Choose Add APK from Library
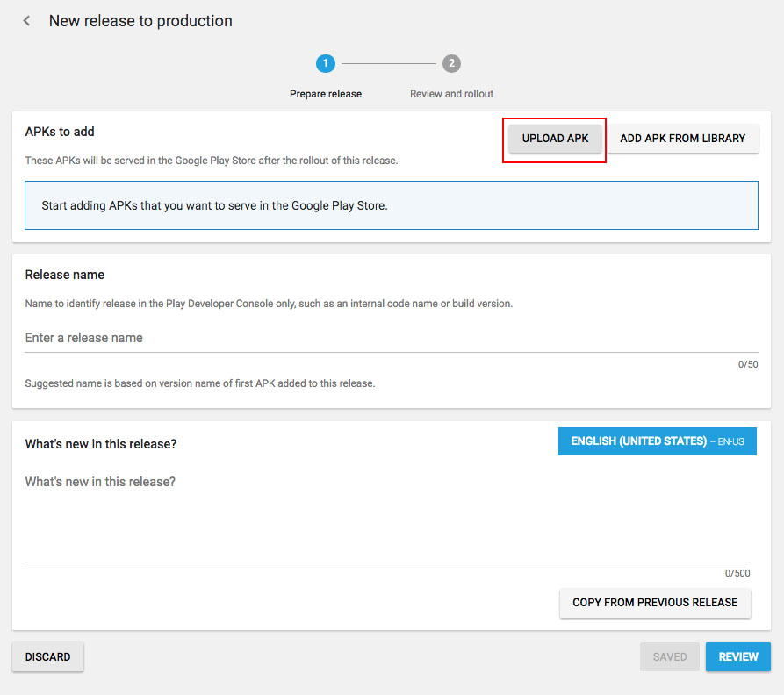The width and height of the screenshot is (784, 695). point(682,139)
